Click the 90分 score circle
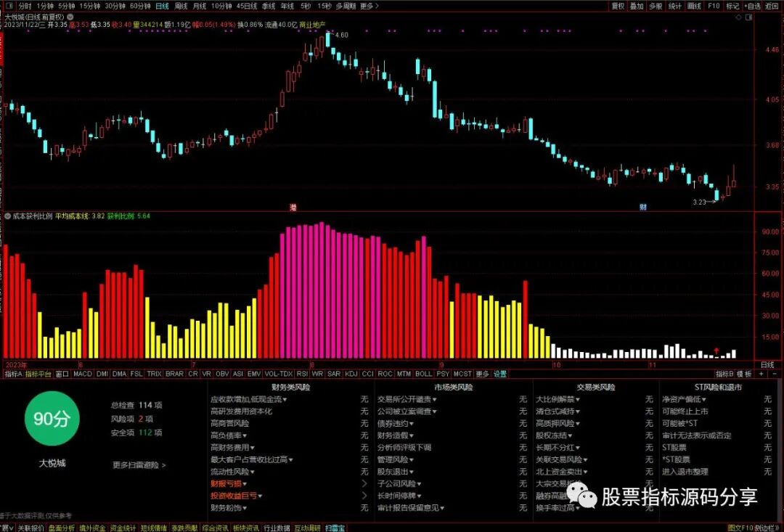 pos(52,419)
